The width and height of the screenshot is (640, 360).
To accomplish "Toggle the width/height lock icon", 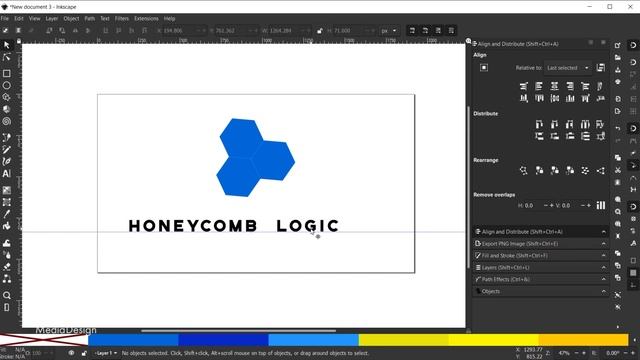I will coord(320,31).
